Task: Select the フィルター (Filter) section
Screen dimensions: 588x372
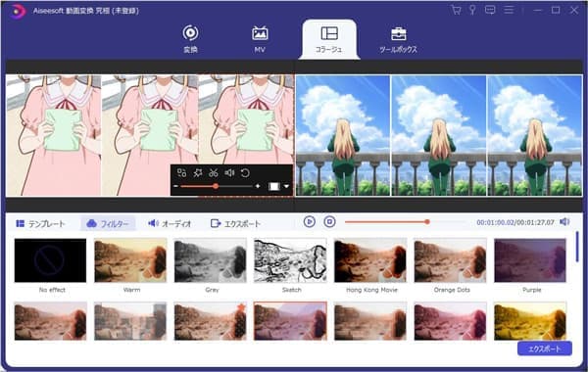Action: [x=108, y=223]
